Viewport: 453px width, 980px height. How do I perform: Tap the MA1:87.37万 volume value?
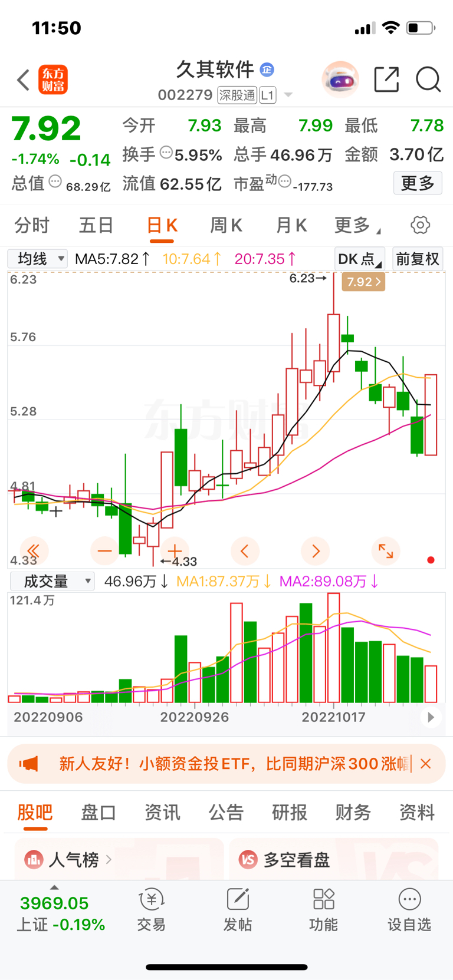tap(224, 582)
